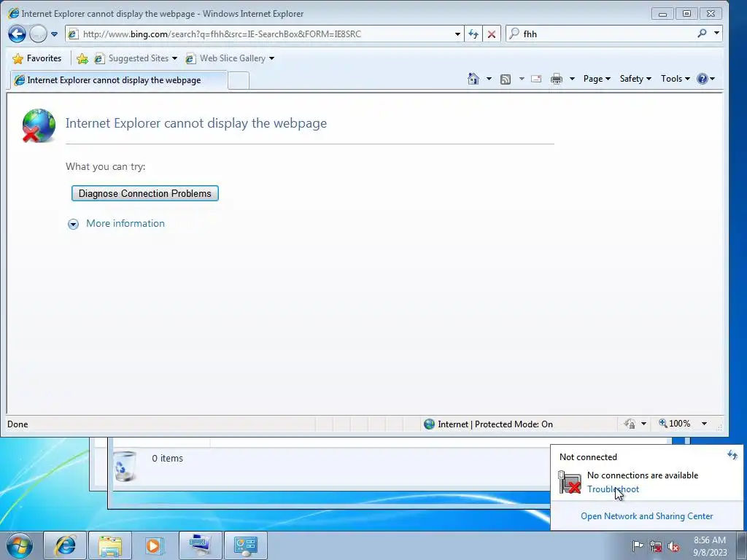The height and width of the screenshot is (560, 747).
Task: Expand the Home button dropdown arrow
Action: [489, 79]
